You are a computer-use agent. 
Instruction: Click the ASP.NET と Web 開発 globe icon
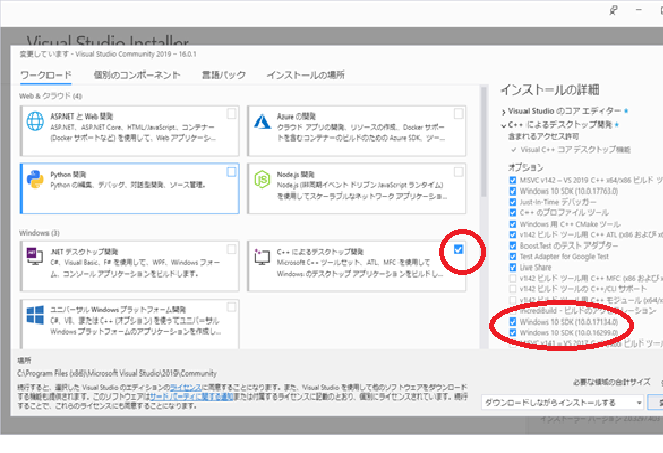pos(35,121)
